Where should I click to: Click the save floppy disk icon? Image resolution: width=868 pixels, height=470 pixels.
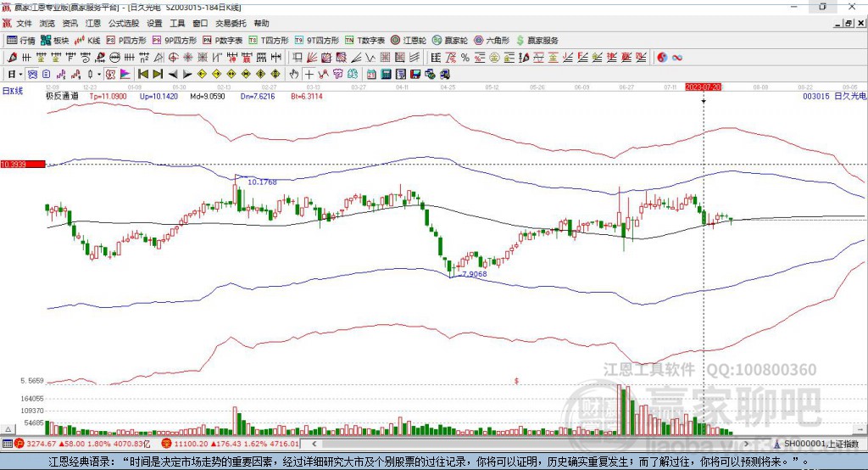click(x=415, y=75)
